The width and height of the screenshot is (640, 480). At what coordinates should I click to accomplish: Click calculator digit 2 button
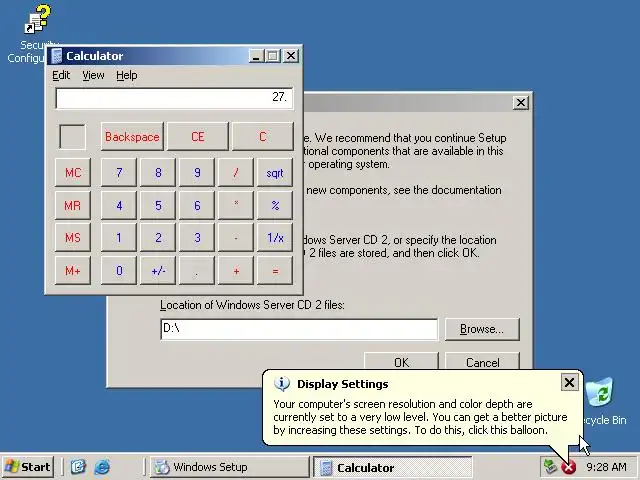click(158, 238)
